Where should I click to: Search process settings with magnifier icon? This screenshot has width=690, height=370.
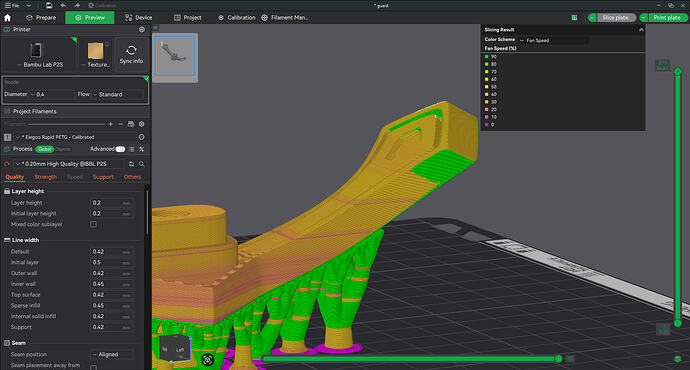(x=142, y=164)
